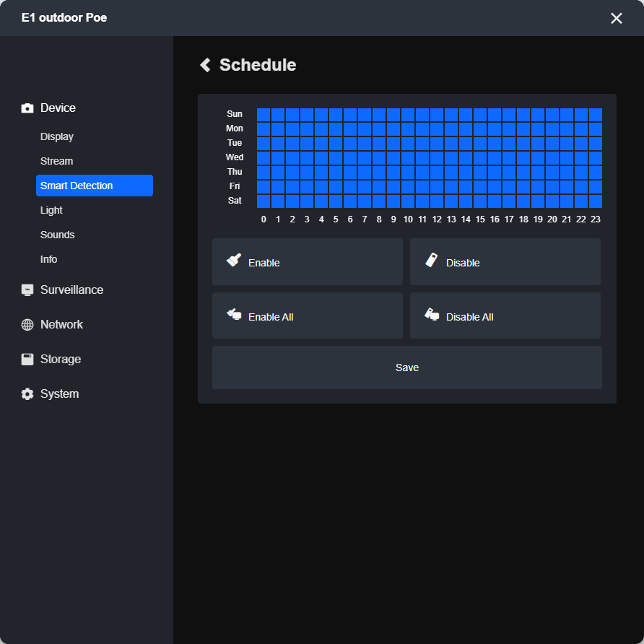The image size is (644, 644).
Task: Toggle the Friday hour 6 schedule cell
Action: point(350,187)
